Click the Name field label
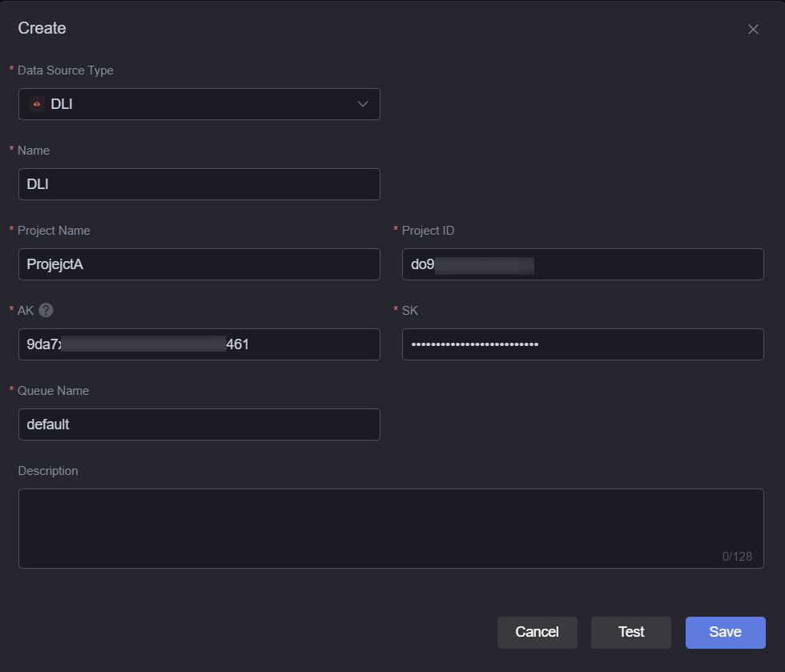 34,151
